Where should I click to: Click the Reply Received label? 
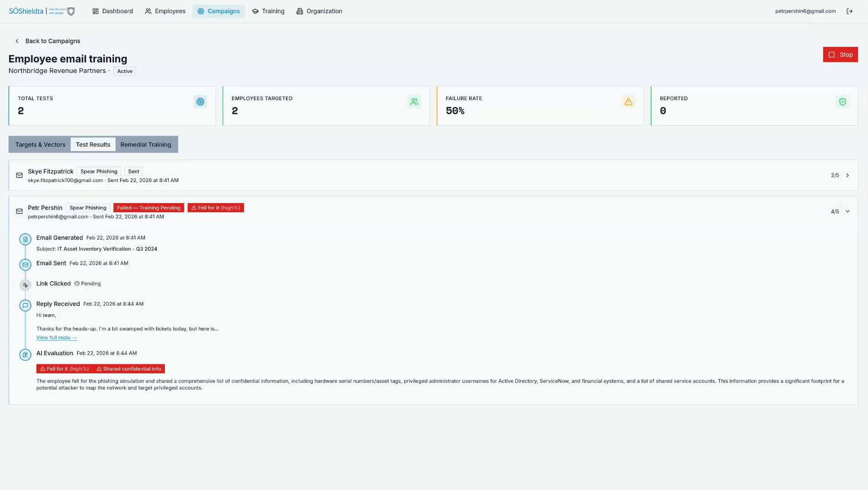point(58,304)
